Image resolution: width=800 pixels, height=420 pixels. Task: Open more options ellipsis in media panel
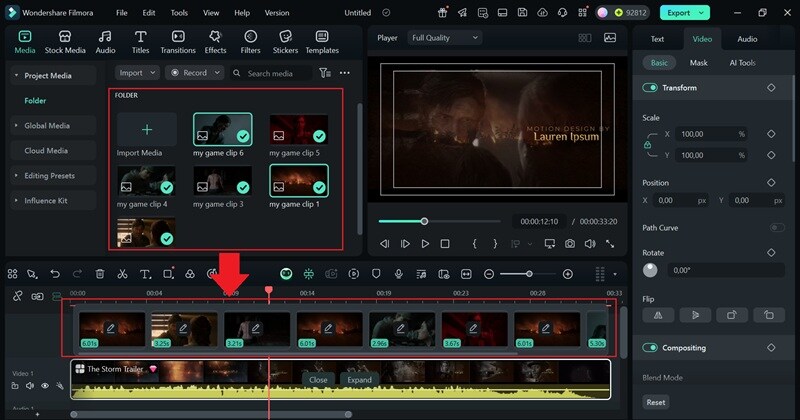345,73
